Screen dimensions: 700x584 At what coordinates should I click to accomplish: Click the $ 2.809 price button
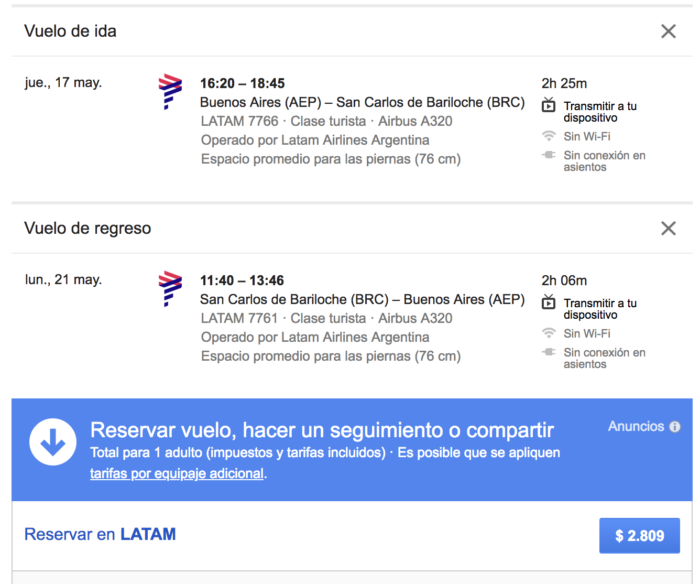[x=639, y=535]
